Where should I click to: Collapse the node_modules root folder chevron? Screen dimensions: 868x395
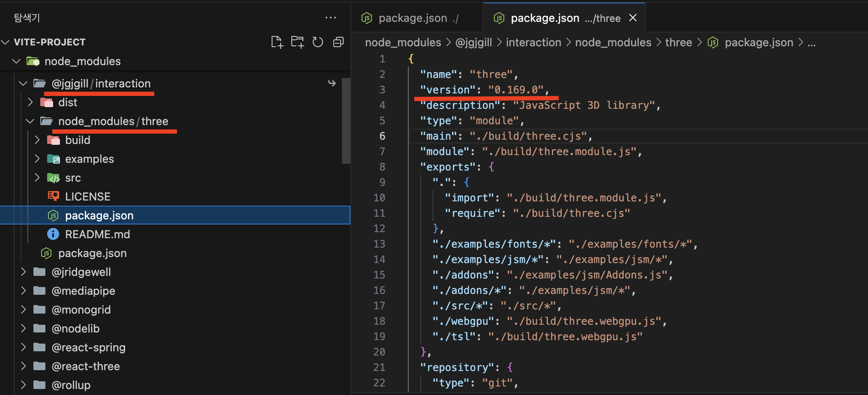point(16,61)
